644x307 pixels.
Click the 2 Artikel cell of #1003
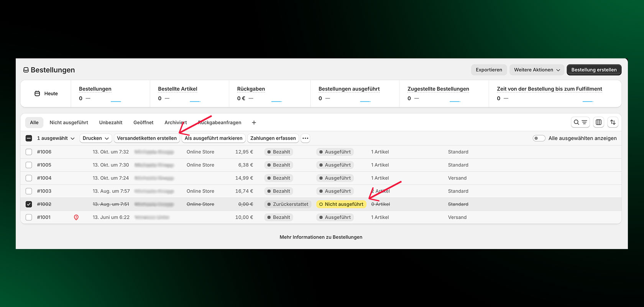380,191
